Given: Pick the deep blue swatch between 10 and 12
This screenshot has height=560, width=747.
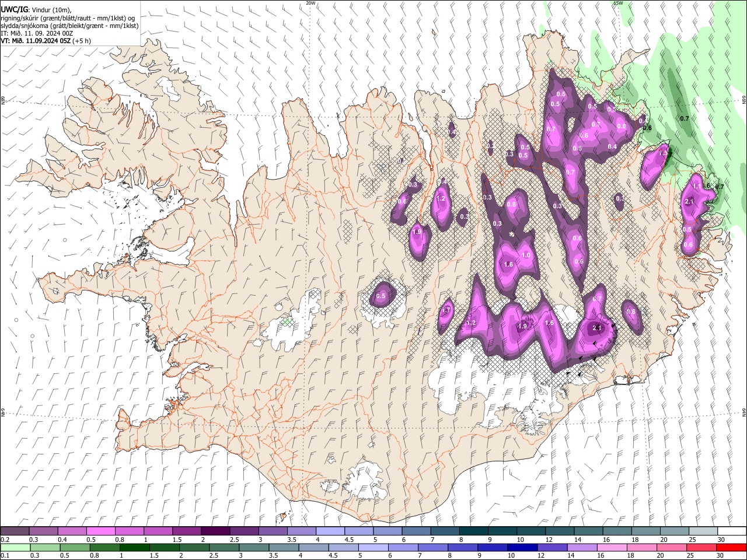Looking at the screenshot, I should (x=522, y=547).
